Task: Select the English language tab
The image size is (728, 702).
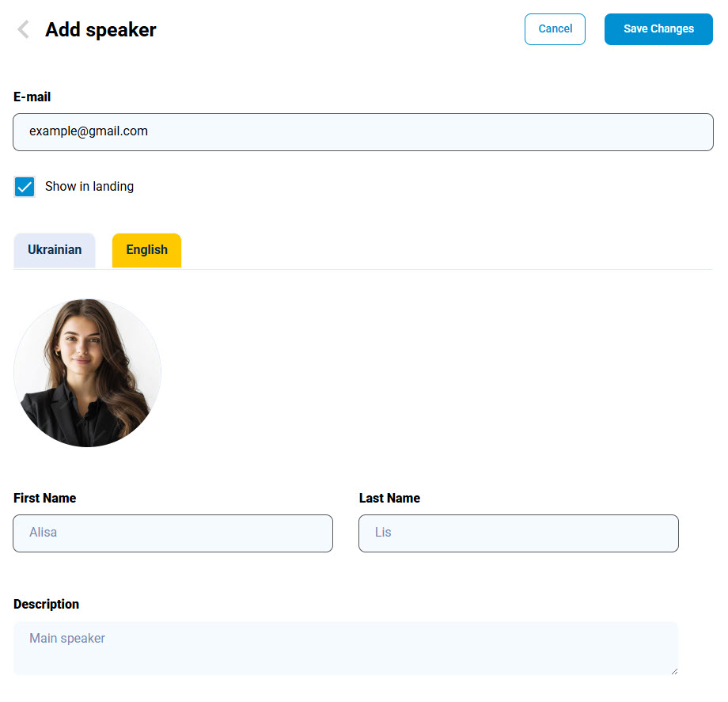Action: click(x=146, y=249)
